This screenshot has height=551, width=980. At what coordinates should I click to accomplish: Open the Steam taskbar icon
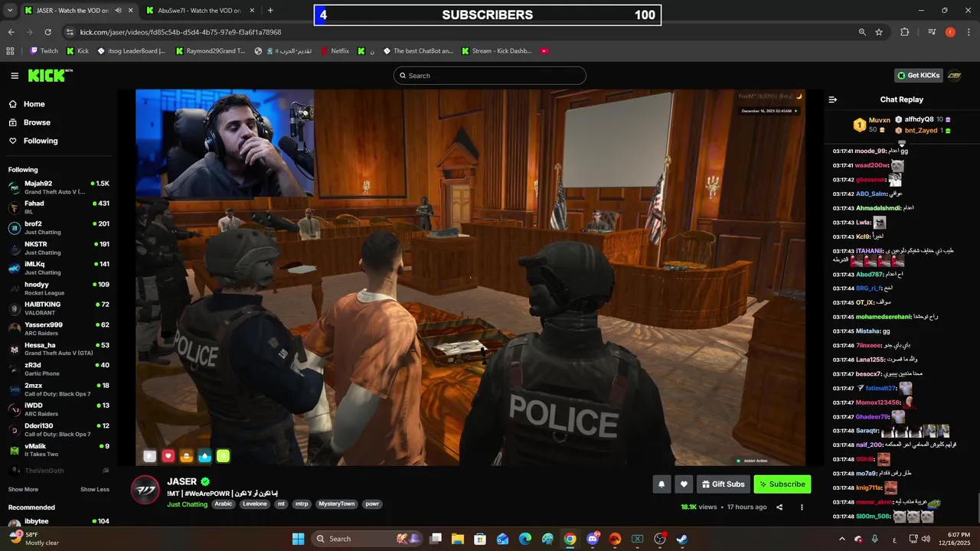click(x=682, y=539)
